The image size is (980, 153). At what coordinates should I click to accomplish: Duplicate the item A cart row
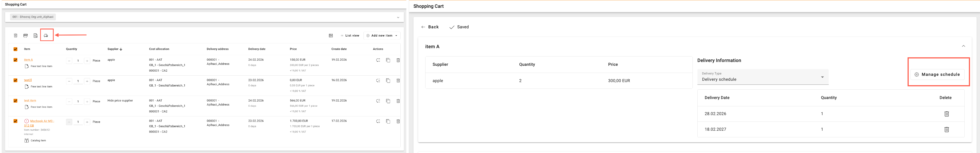coord(388,60)
